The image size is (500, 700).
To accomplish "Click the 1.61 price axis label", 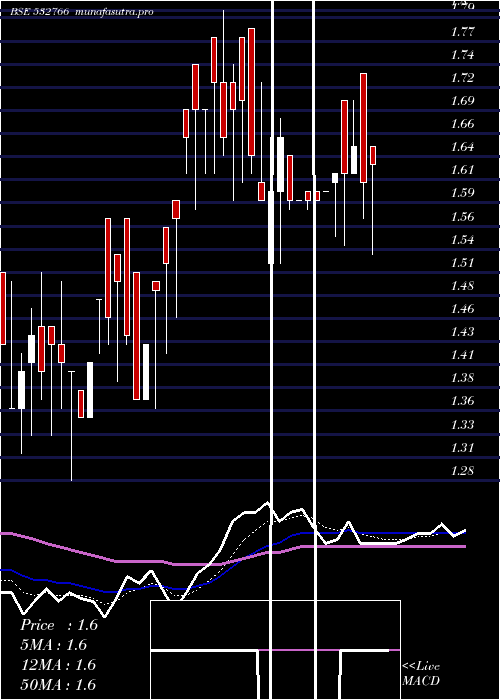I will [x=462, y=170].
